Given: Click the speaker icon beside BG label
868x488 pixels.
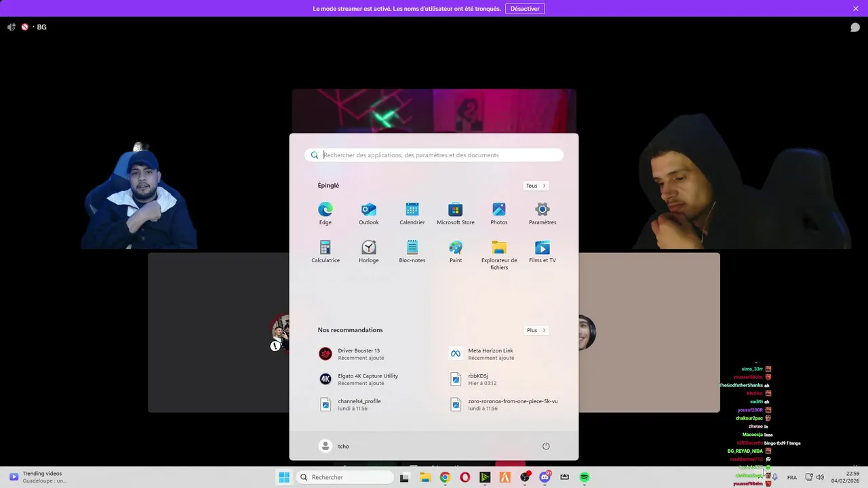Looking at the screenshot, I should coord(11,27).
